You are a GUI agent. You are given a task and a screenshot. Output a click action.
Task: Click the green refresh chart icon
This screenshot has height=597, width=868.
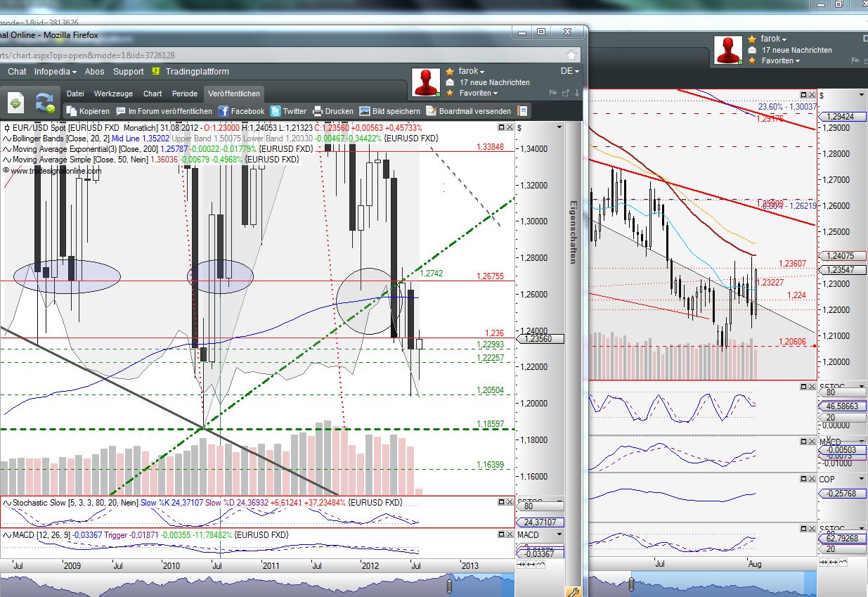point(15,103)
